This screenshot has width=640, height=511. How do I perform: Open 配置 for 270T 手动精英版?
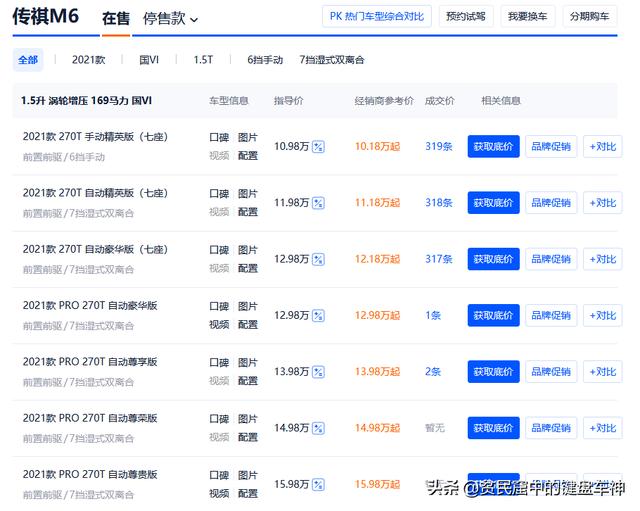[248, 156]
